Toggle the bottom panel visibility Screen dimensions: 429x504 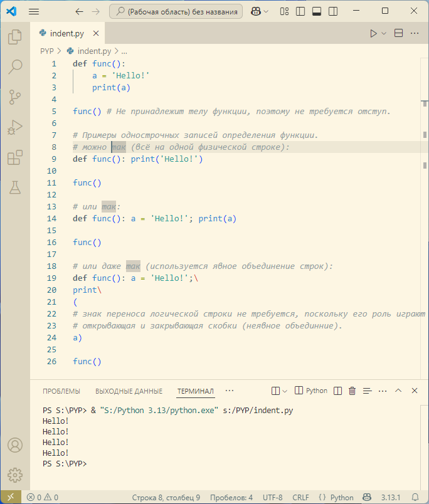(x=317, y=11)
